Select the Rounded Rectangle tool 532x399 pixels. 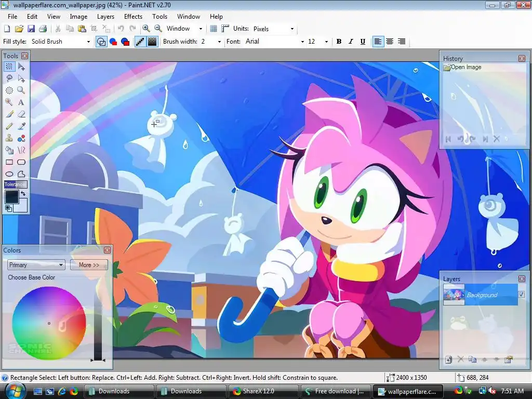(x=21, y=162)
